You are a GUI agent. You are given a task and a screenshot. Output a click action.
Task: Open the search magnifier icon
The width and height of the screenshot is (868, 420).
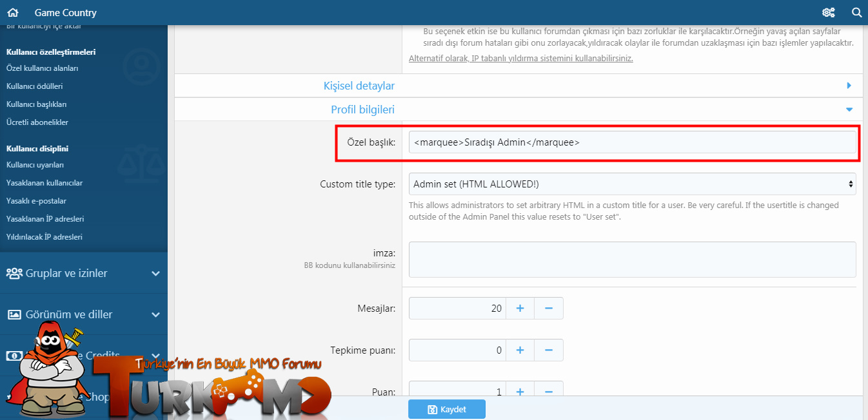tap(857, 12)
